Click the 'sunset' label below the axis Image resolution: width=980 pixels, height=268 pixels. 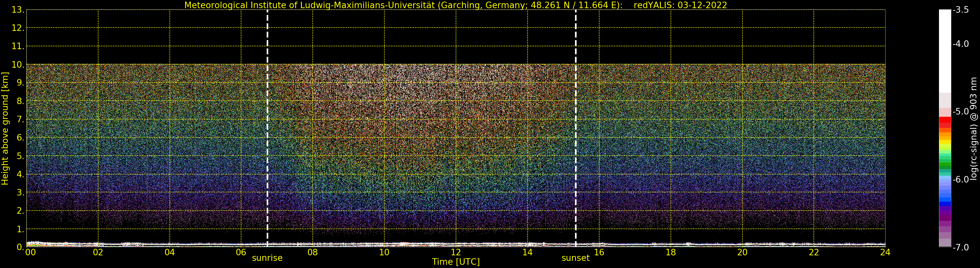coord(575,258)
